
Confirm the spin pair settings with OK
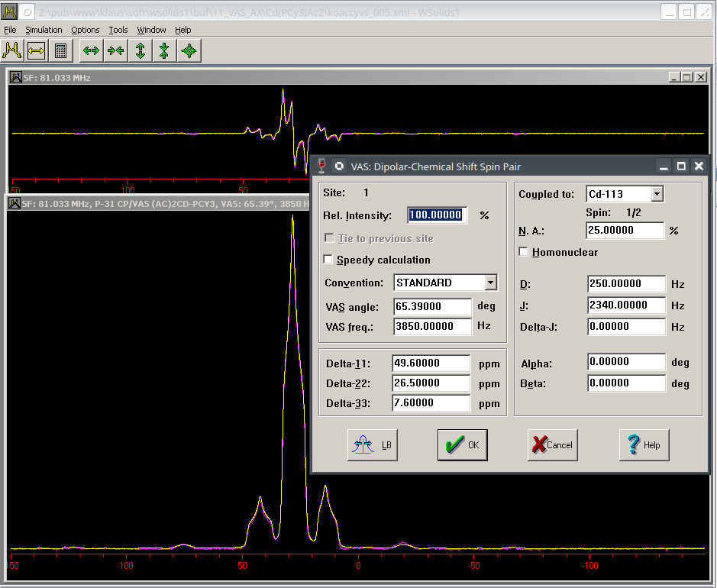click(x=462, y=444)
